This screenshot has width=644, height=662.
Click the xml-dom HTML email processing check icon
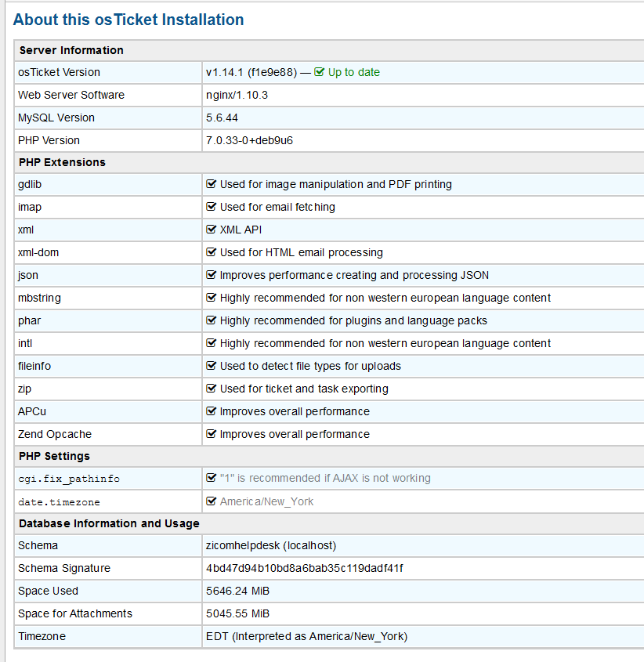[211, 252]
